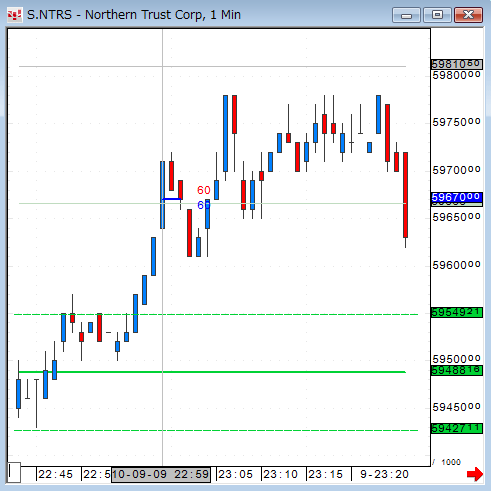Click the red 60 order marker
Viewport: 491px width, 491px height.
(x=204, y=190)
